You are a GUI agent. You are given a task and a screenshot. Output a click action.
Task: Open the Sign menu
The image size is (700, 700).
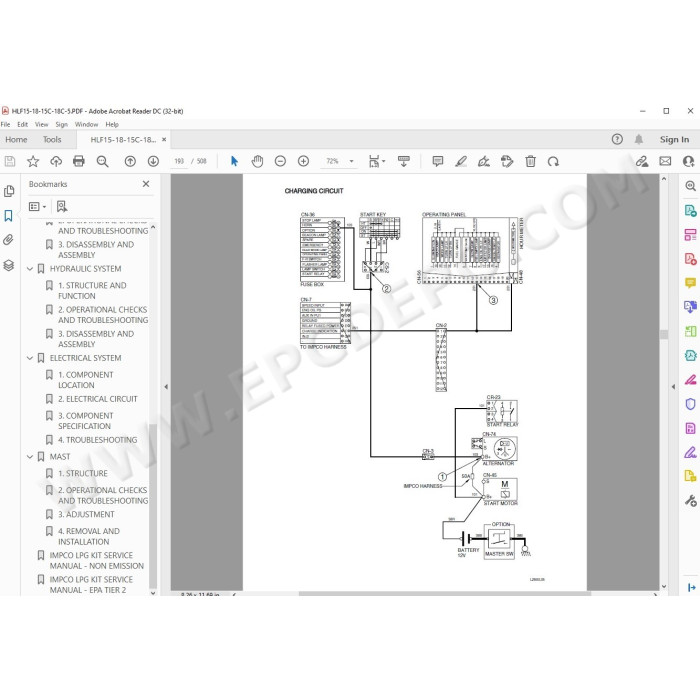pos(61,125)
